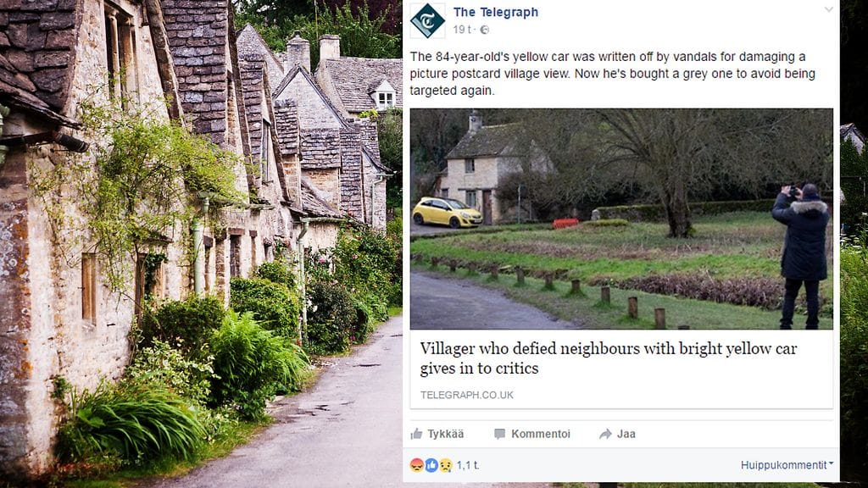Viewport: 868px width, 488px height.
Task: Click the sad crying reaction emoji
Action: 446,465
